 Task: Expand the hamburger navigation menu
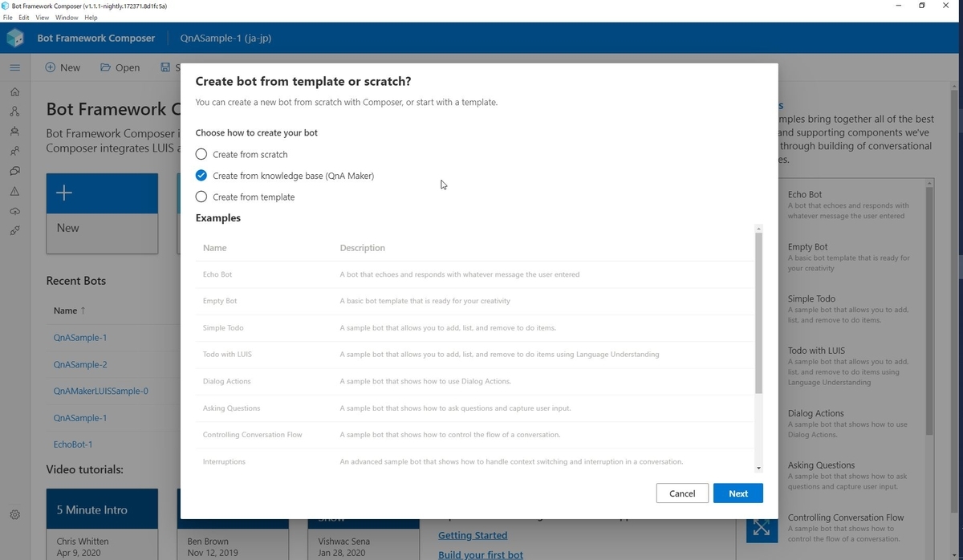[14, 67]
